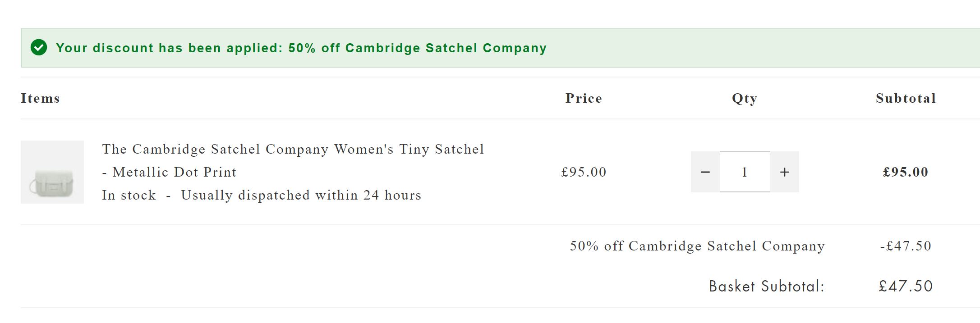The height and width of the screenshot is (323, 980).
Task: Decrease quantity with the minus button
Action: point(705,172)
